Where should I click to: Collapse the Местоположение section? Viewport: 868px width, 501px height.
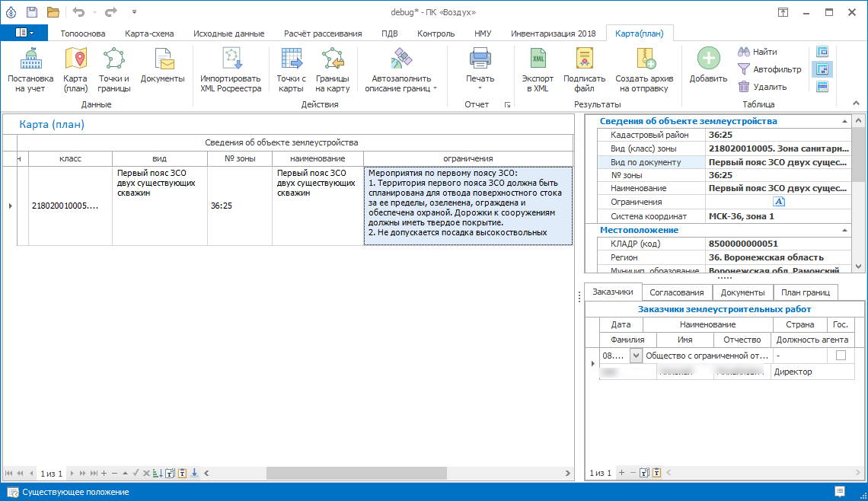click(x=844, y=230)
